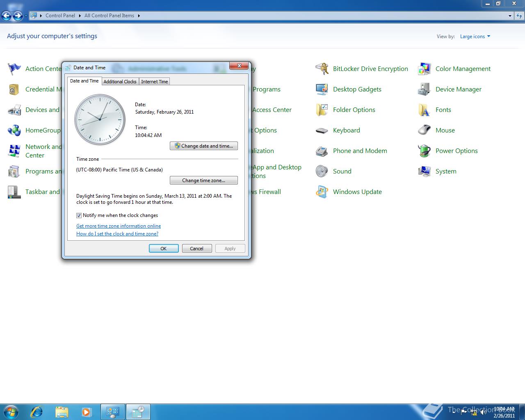Open the Devices and Printers icon
The width and height of the screenshot is (525, 420).
14,110
